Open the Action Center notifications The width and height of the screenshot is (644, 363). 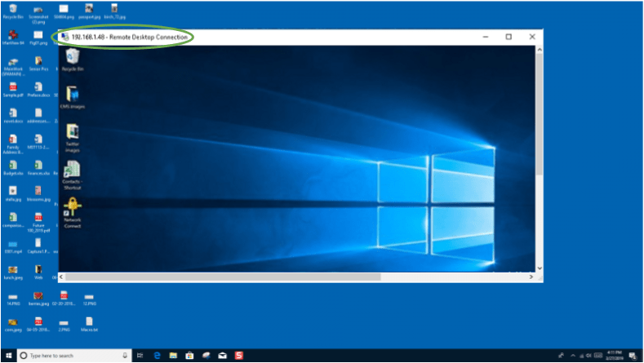click(x=633, y=356)
